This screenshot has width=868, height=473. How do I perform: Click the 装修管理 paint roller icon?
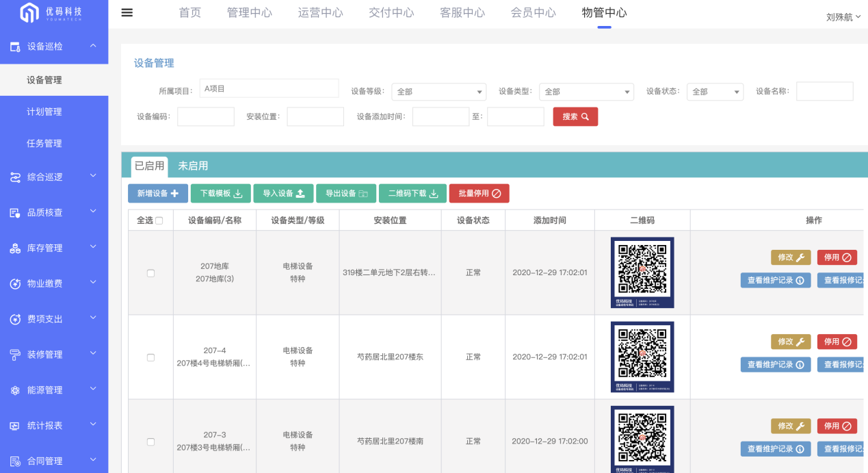pyautogui.click(x=15, y=355)
